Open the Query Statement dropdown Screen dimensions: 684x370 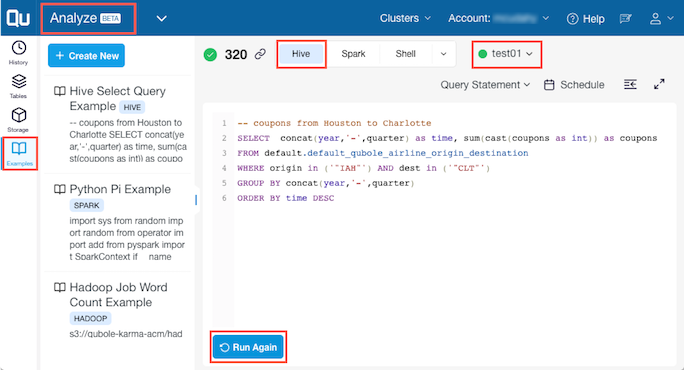pyautogui.click(x=485, y=85)
